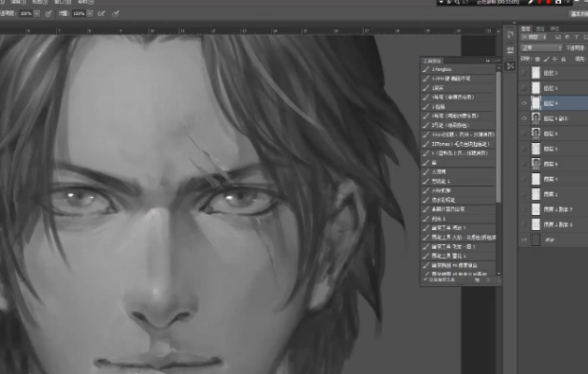Hide the selected layer 图层 4

pyautogui.click(x=523, y=103)
